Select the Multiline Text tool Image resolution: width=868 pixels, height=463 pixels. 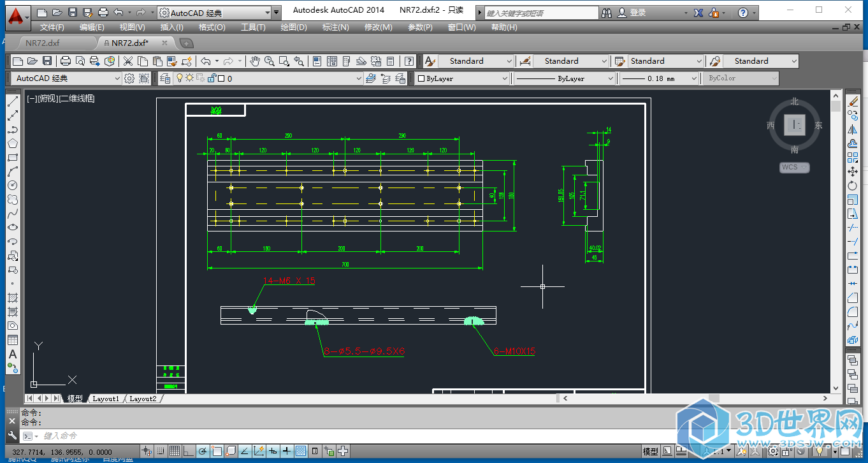point(12,354)
